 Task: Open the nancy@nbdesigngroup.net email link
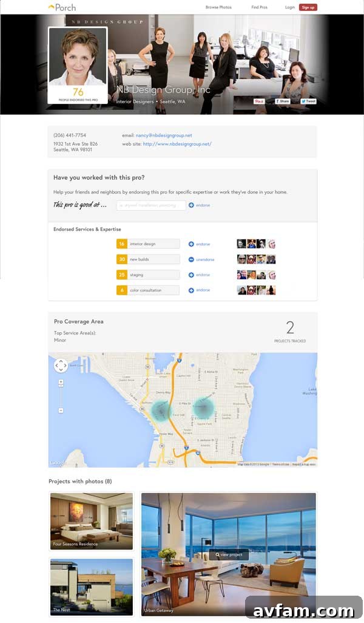[164, 135]
